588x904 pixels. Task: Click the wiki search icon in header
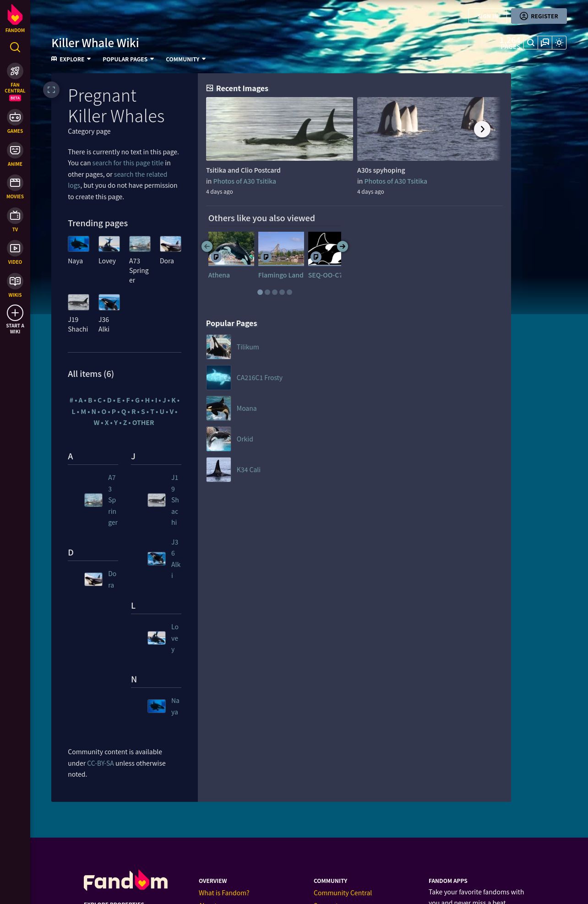(x=531, y=43)
